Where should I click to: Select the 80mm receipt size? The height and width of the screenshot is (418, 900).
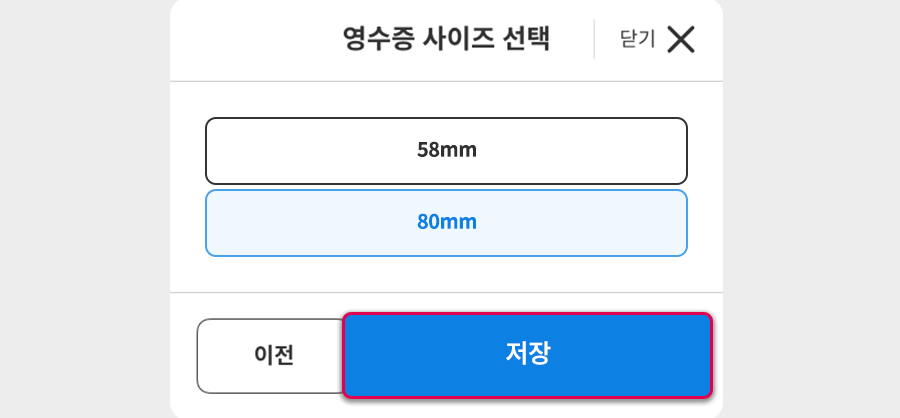click(447, 223)
